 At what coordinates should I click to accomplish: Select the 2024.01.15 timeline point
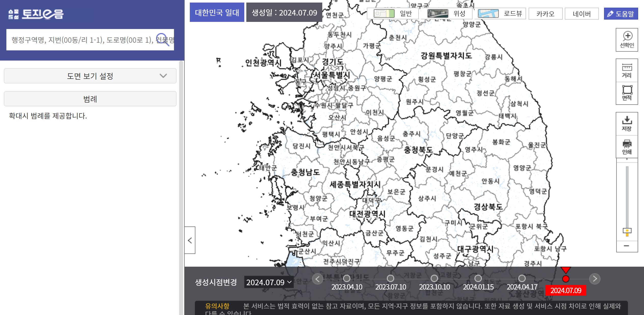click(x=478, y=278)
